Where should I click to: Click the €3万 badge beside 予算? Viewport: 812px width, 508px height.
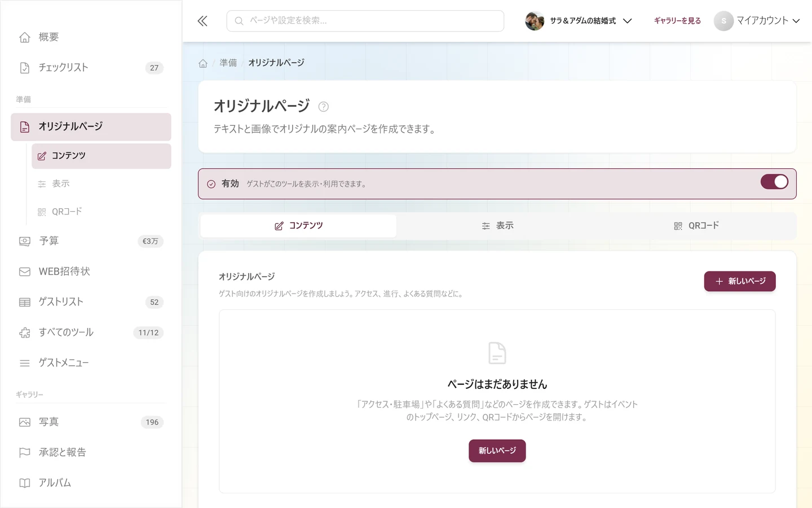[x=151, y=241]
